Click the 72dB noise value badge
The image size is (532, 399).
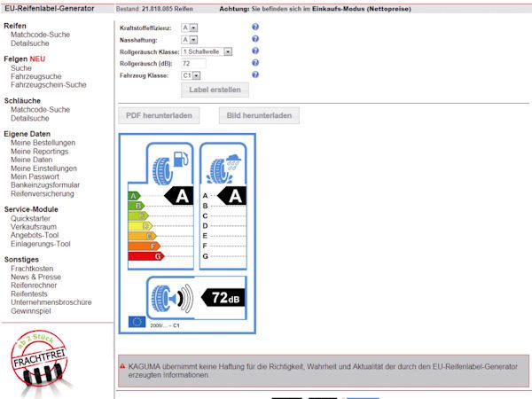tap(223, 298)
